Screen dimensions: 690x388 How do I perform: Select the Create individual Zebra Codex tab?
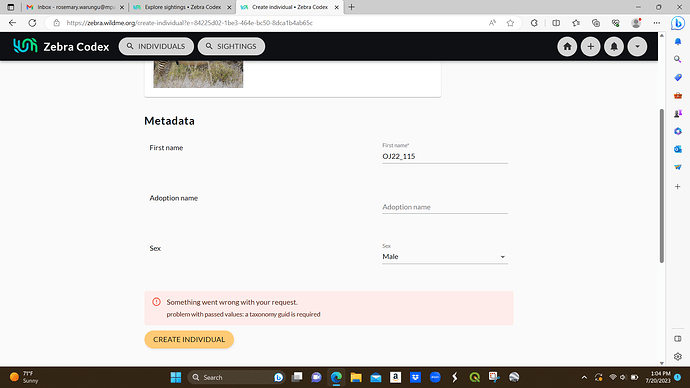(x=289, y=7)
